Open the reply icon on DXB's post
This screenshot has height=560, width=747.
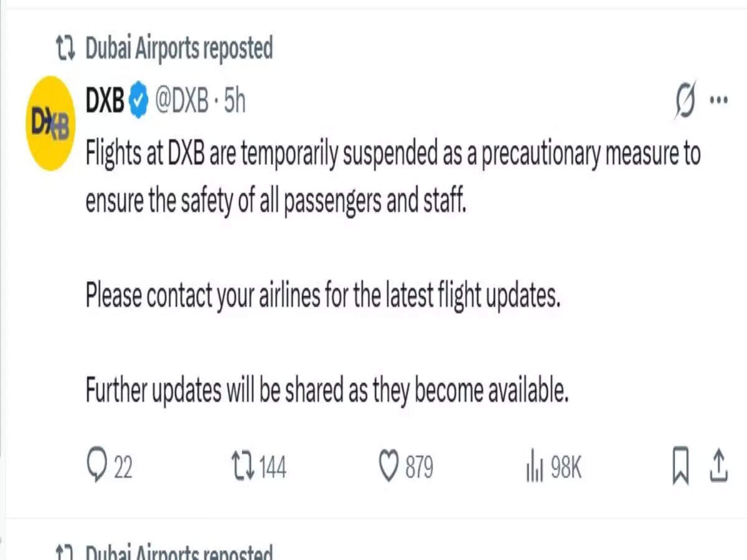[x=97, y=464]
